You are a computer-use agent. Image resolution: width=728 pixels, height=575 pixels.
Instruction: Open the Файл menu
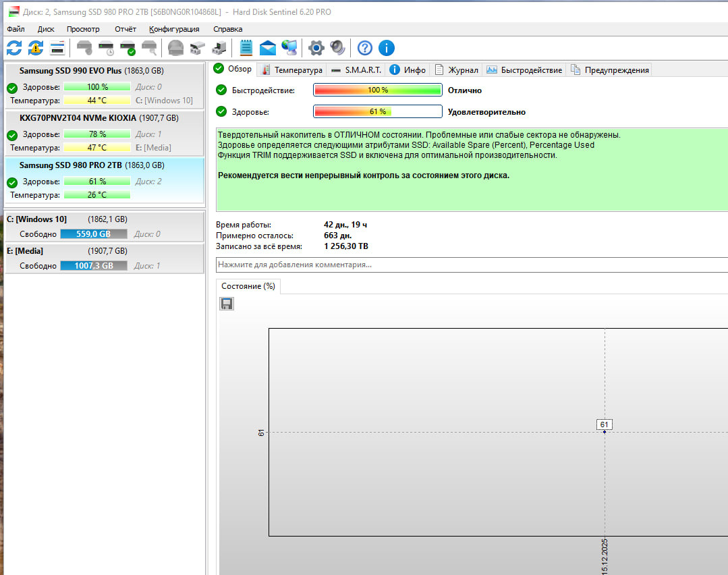16,29
